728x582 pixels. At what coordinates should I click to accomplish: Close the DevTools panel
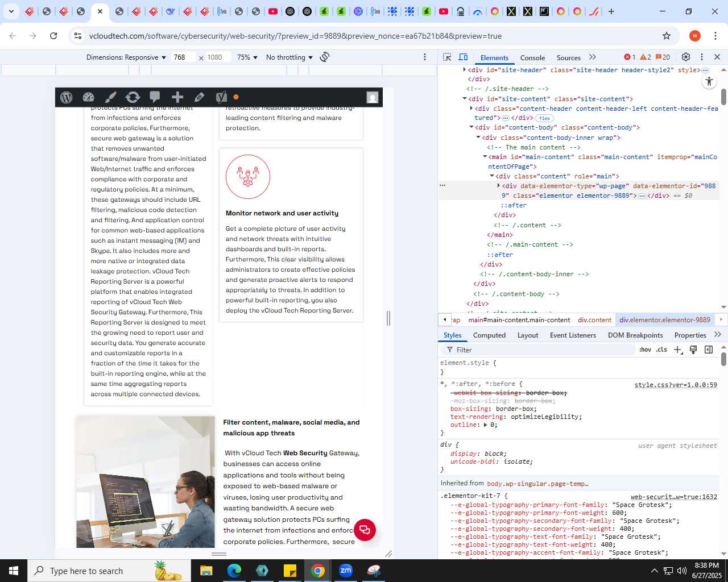[x=717, y=57]
